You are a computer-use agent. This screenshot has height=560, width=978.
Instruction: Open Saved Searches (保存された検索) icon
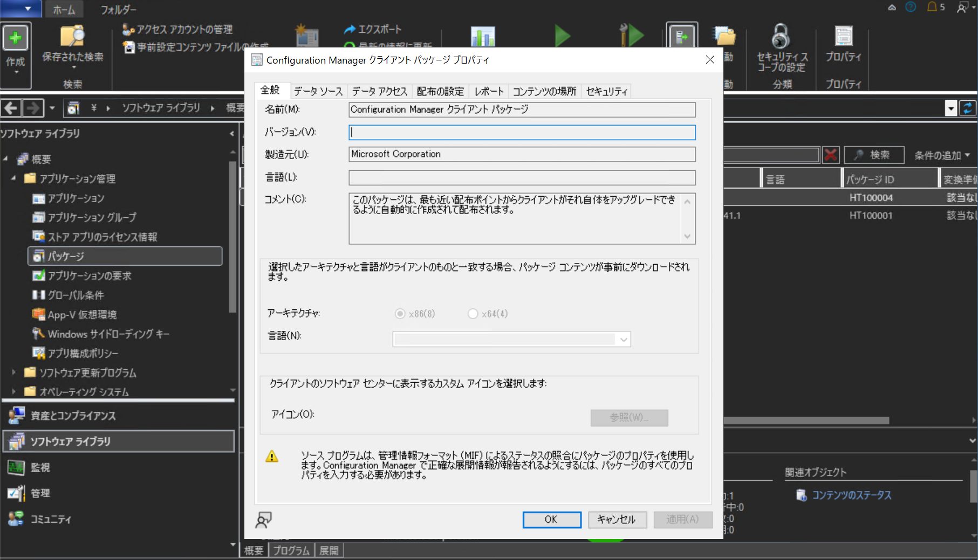click(x=72, y=36)
